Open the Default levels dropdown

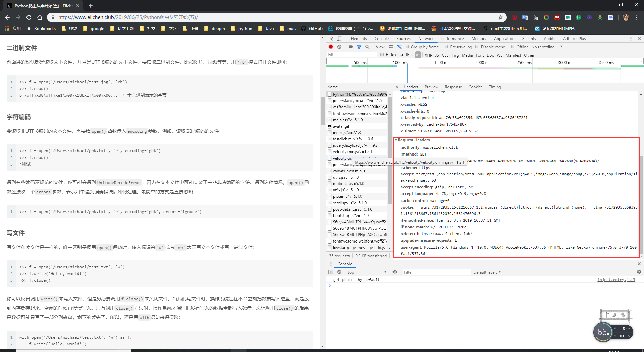(x=487, y=272)
